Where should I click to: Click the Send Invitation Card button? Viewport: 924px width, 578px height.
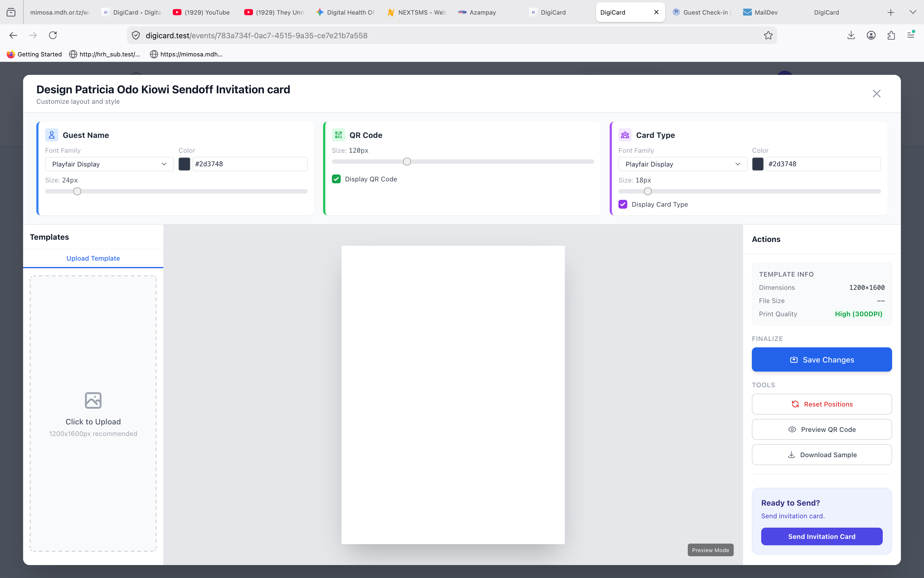tap(822, 536)
